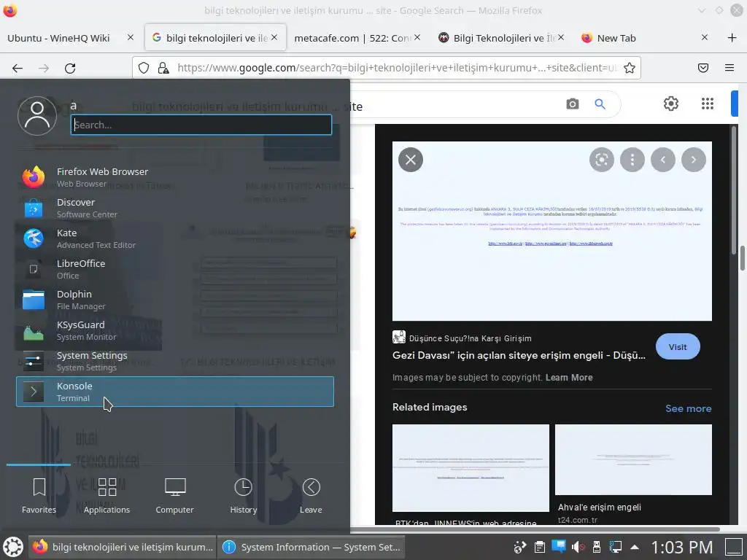Search by image using camera icon
Image resolution: width=747 pixels, height=560 pixels.
click(x=573, y=104)
